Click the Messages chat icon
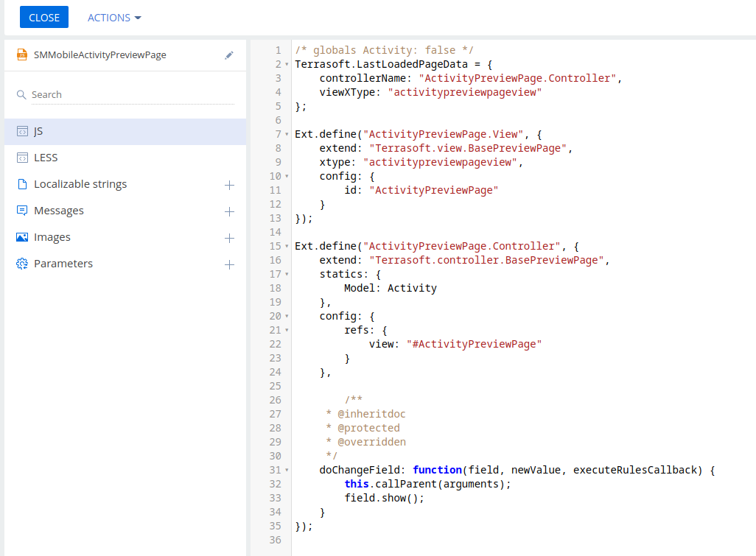This screenshot has height=556, width=756. (x=22, y=211)
